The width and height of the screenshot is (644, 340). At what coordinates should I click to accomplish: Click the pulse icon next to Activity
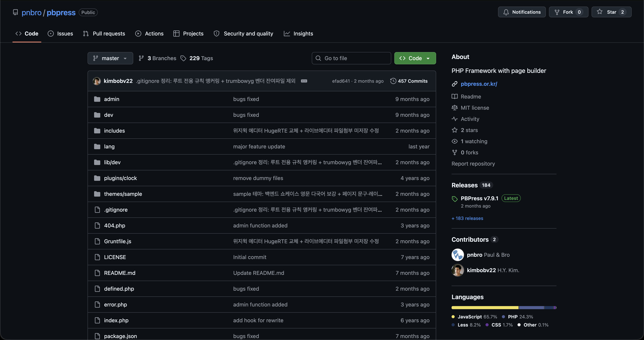[454, 119]
